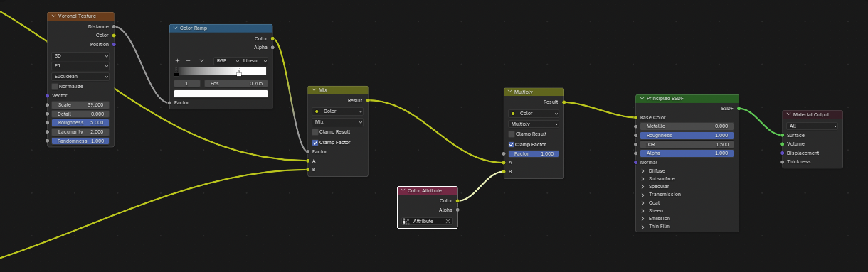This screenshot has width=868, height=272.
Task: Click Voronoi Texture Distance output socket
Action: [x=114, y=26]
